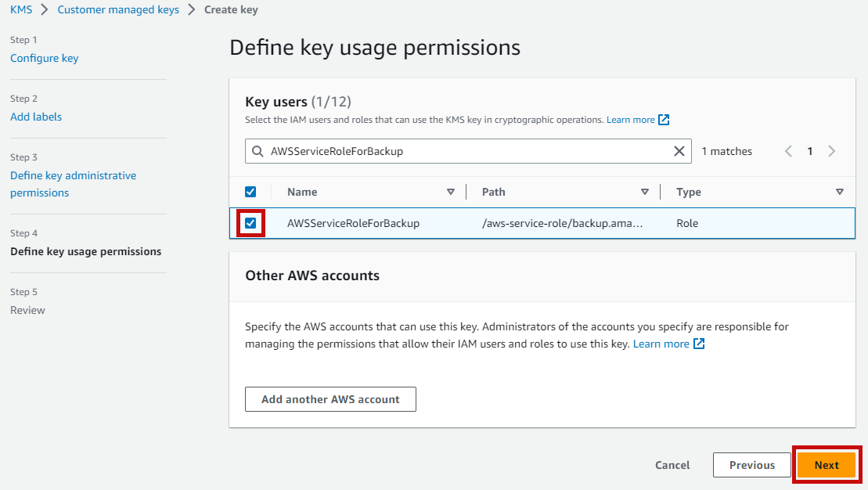Open Learn more link under Key users

[631, 120]
